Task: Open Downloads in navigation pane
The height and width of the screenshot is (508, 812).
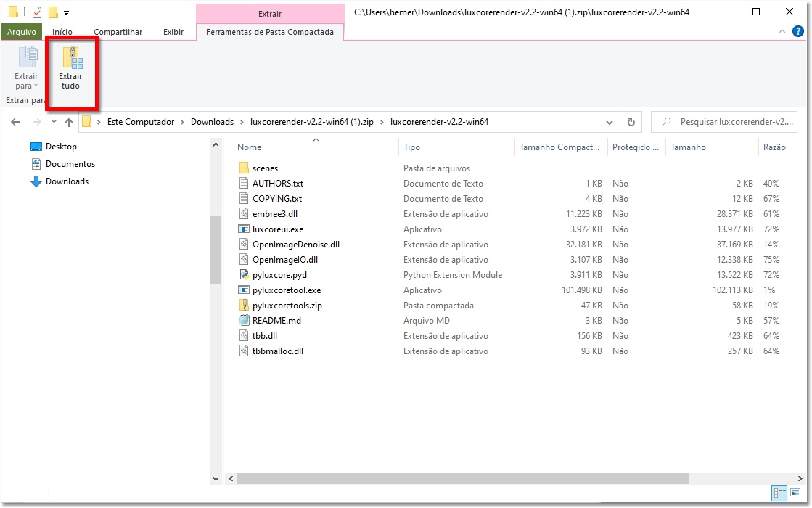Action: pyautogui.click(x=60, y=181)
